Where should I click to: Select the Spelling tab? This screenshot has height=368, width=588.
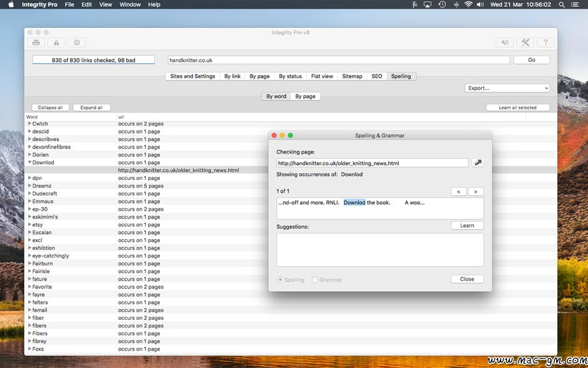401,76
